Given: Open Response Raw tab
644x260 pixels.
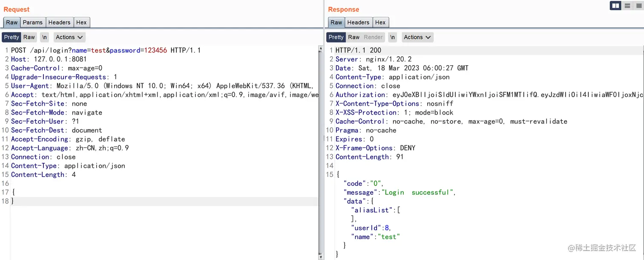Looking at the screenshot, I should (x=336, y=23).
